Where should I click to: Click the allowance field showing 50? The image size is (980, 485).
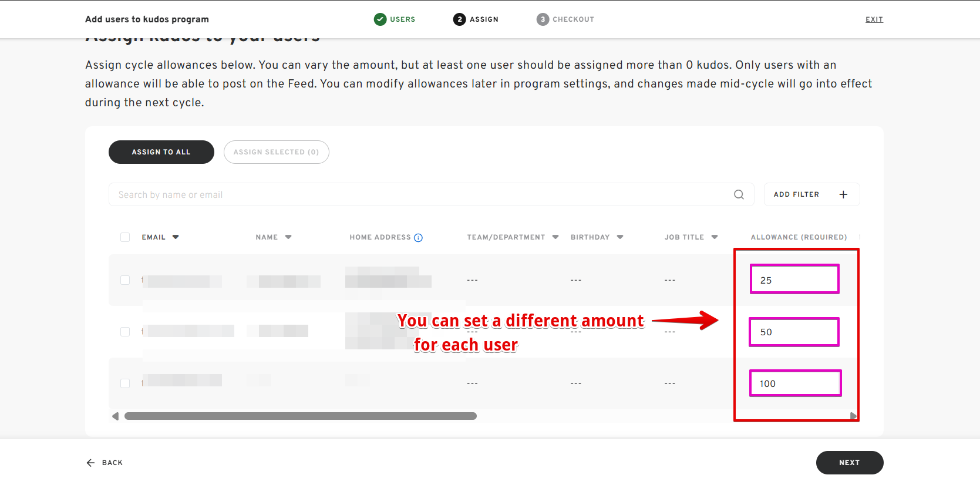click(x=794, y=332)
